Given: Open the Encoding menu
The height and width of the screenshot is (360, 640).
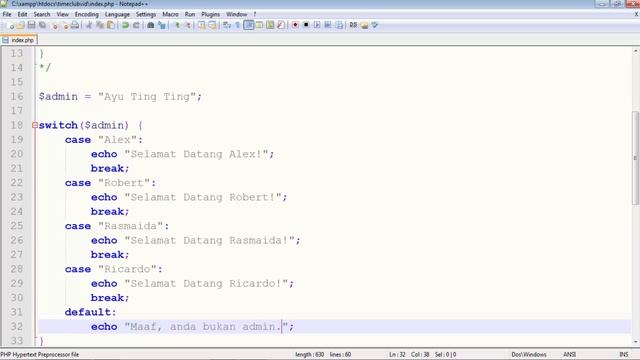Looking at the screenshot, I should [x=87, y=14].
